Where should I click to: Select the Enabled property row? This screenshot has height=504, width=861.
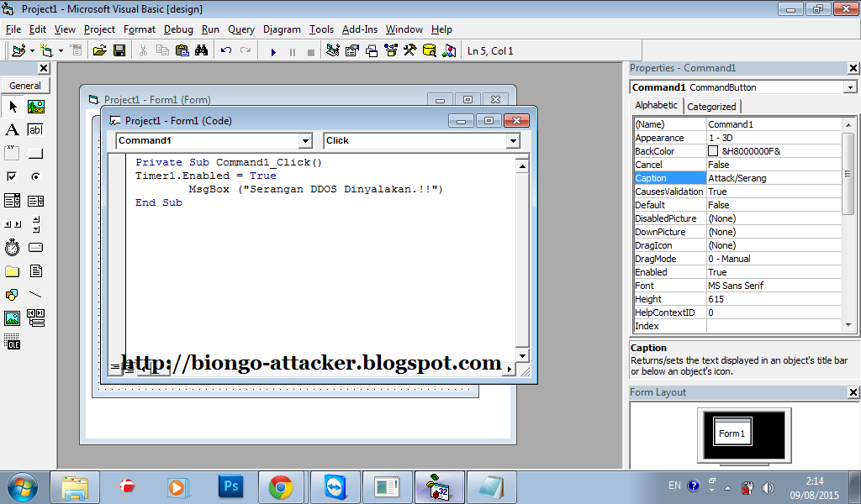(737, 272)
